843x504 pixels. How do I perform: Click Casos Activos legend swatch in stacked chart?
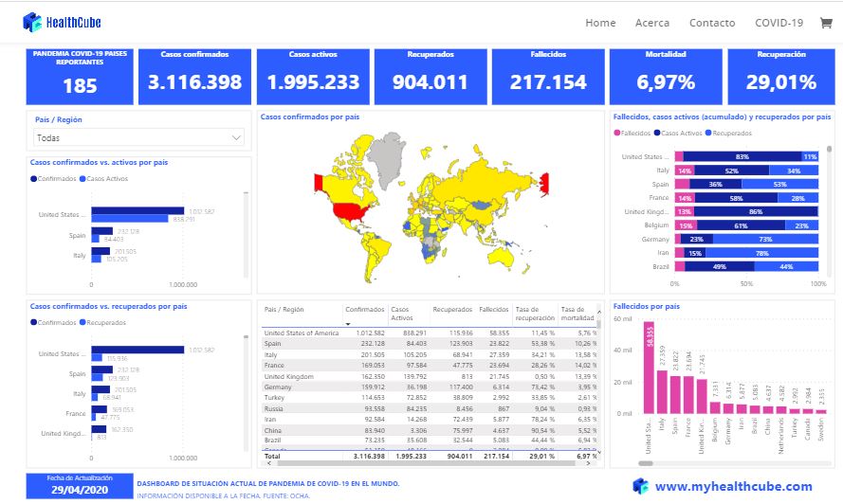click(x=657, y=133)
